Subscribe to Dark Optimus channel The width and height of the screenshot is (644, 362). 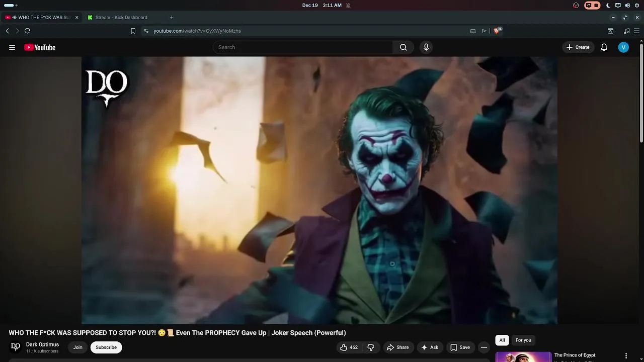(106, 347)
